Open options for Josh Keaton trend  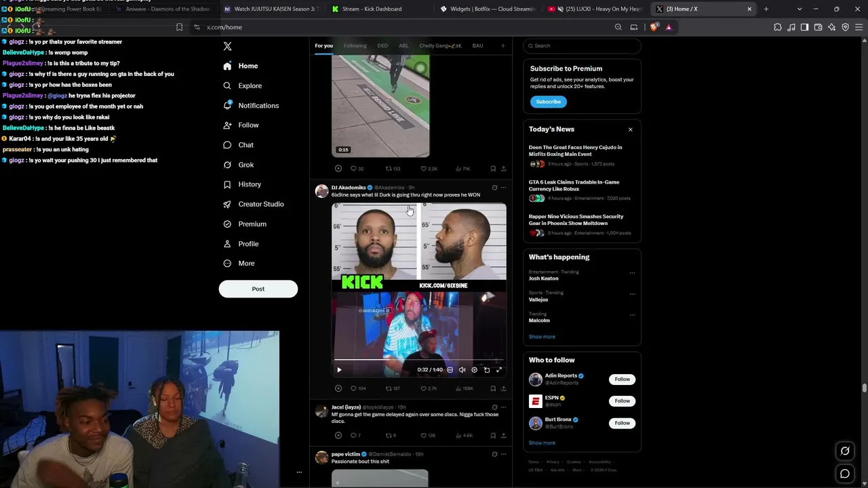point(632,273)
